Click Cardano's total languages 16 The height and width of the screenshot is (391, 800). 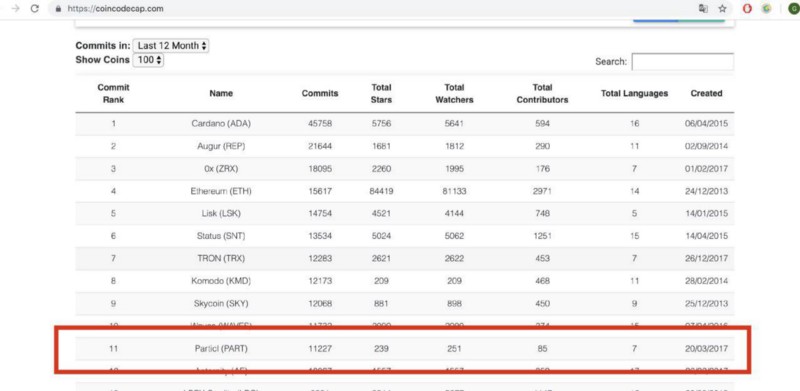634,124
